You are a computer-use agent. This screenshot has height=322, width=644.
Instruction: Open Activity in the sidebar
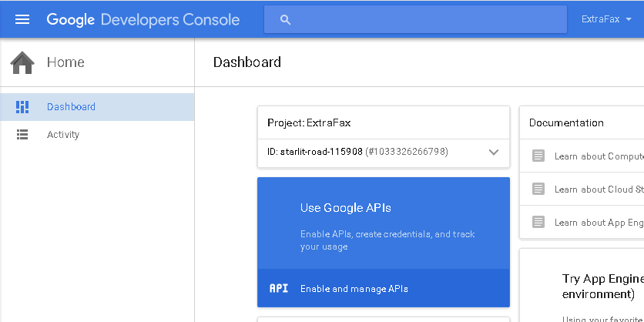click(x=97, y=135)
